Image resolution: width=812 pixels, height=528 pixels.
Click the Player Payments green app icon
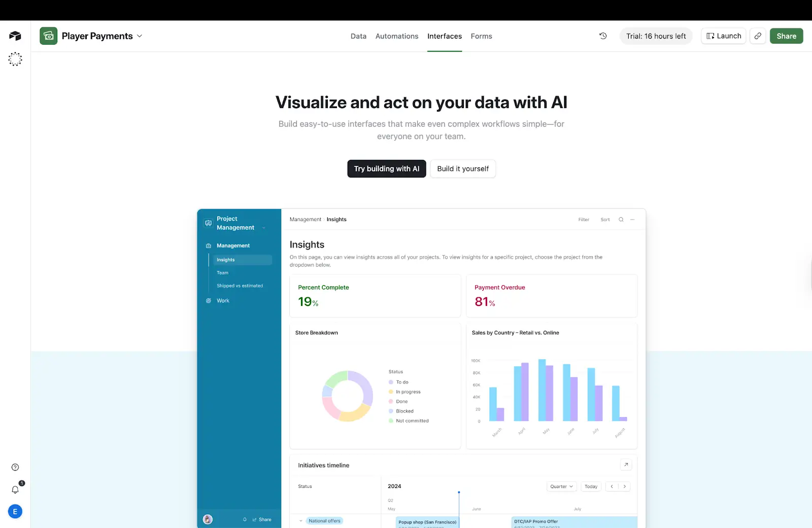coord(48,36)
